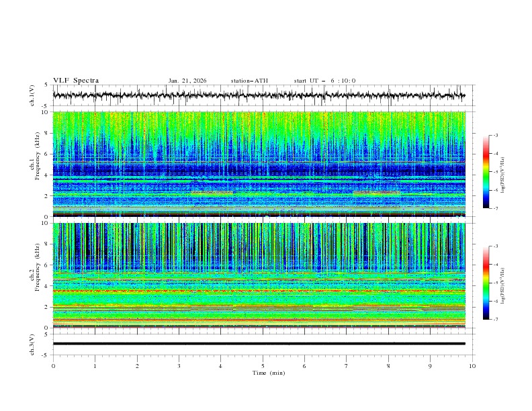
Task: Click the ch.3(V) waveform axis label
Action: click(x=32, y=344)
